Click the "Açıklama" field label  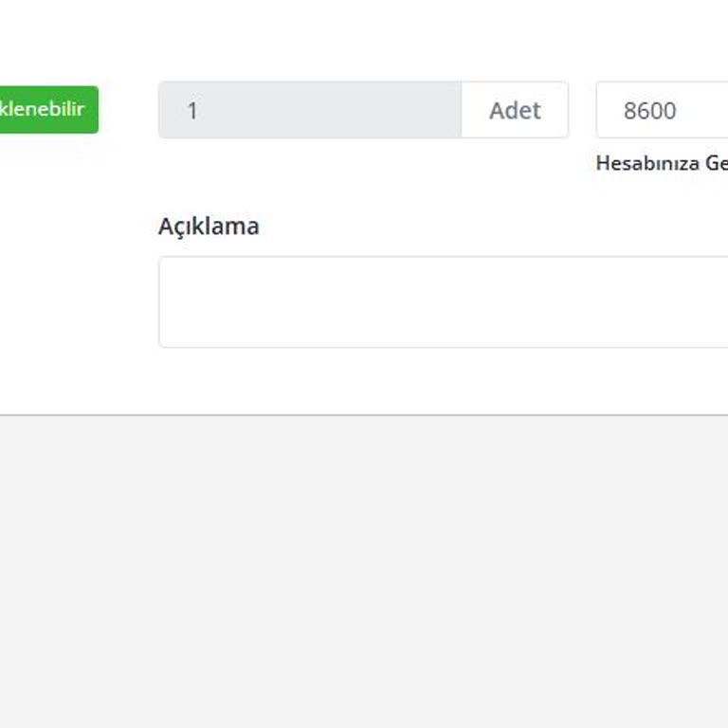(x=209, y=227)
